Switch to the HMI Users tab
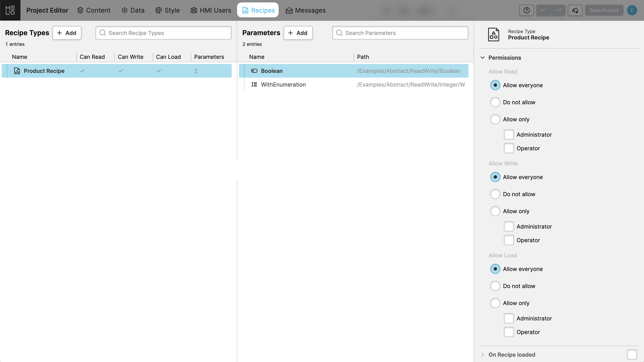 pyautogui.click(x=210, y=10)
